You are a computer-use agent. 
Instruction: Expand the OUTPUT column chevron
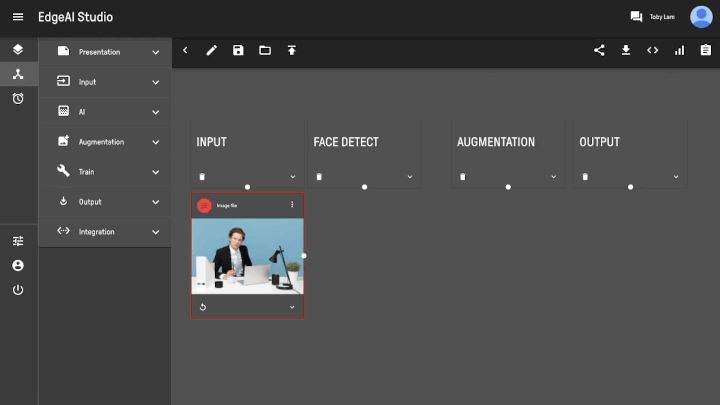pos(676,177)
